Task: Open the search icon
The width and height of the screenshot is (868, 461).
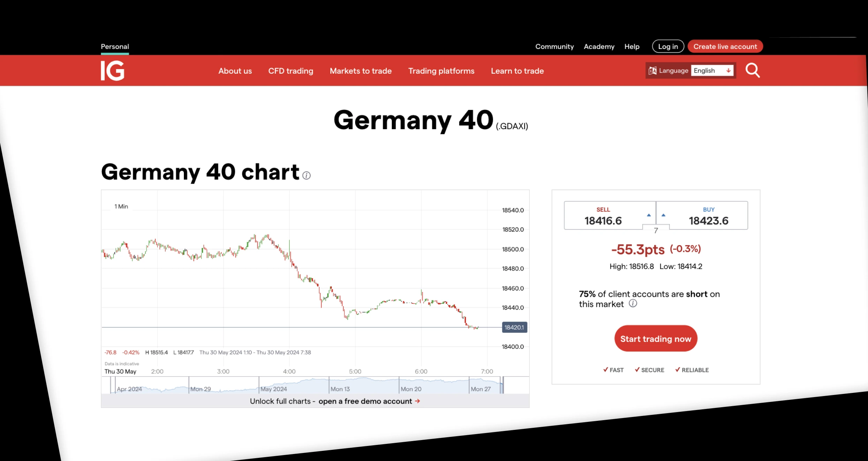Action: (x=752, y=70)
